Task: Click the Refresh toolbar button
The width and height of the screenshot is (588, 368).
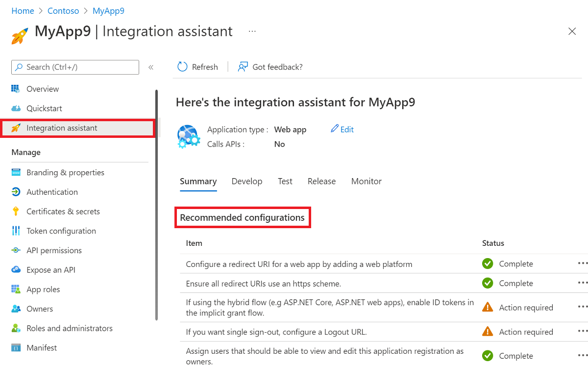Action: pos(197,67)
